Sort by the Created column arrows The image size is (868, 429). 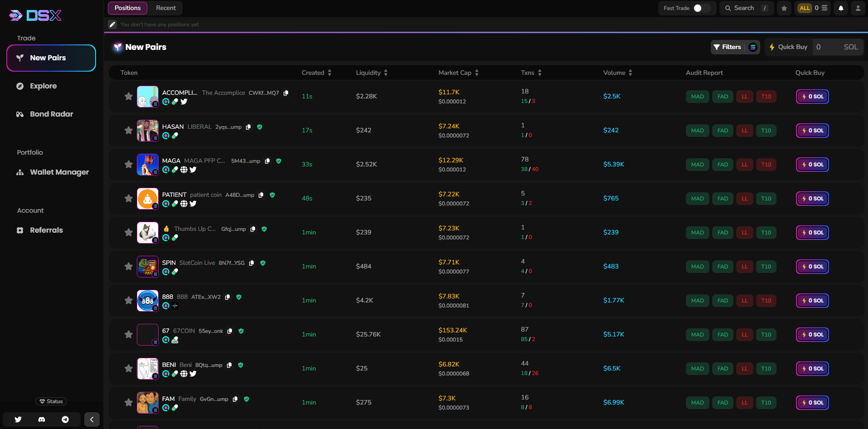(329, 73)
